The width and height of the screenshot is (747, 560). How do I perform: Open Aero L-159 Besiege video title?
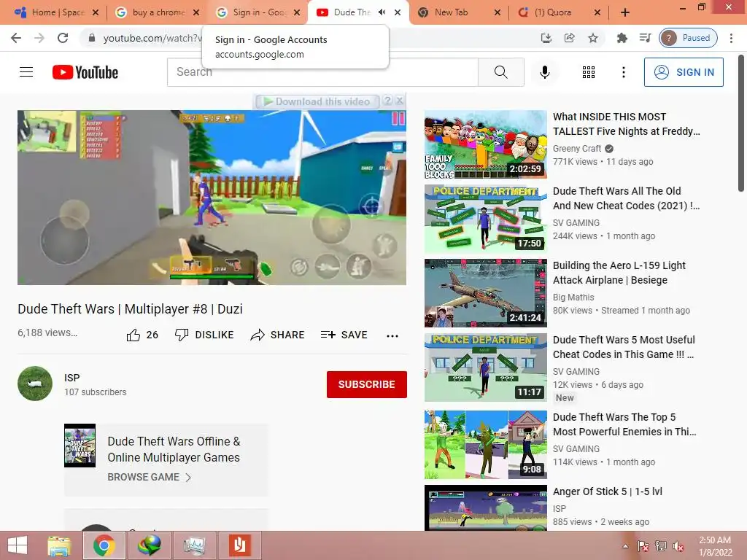click(x=619, y=273)
